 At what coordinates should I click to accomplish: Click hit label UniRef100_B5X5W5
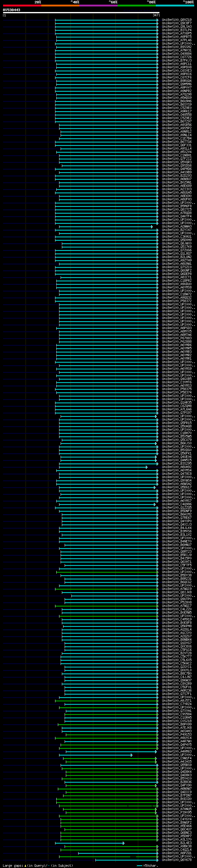177,437
